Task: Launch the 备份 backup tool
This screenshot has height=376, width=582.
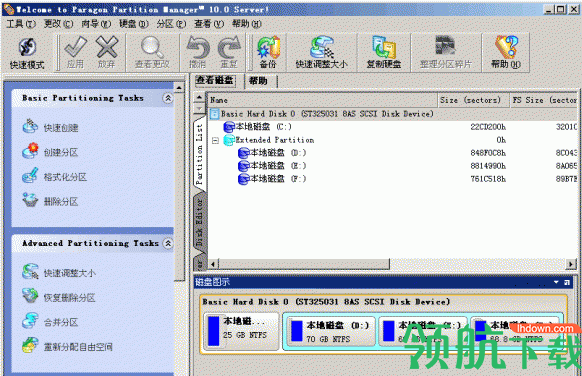Action: 268,52
